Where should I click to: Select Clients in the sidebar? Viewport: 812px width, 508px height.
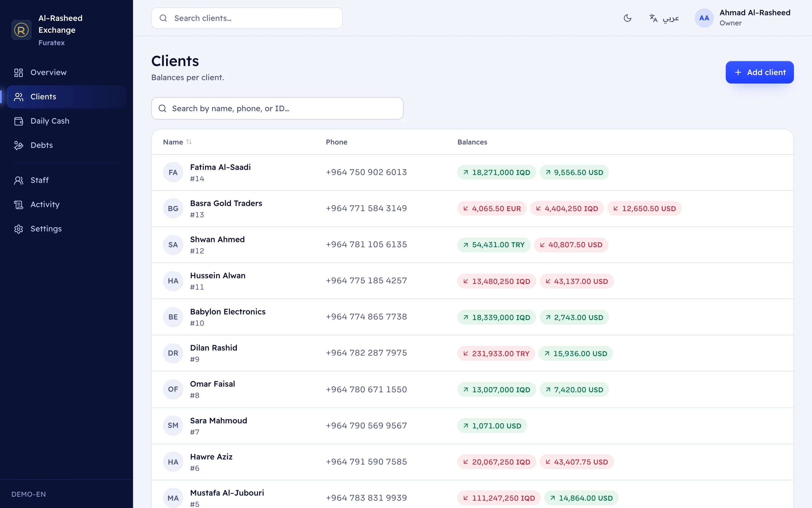[67, 97]
